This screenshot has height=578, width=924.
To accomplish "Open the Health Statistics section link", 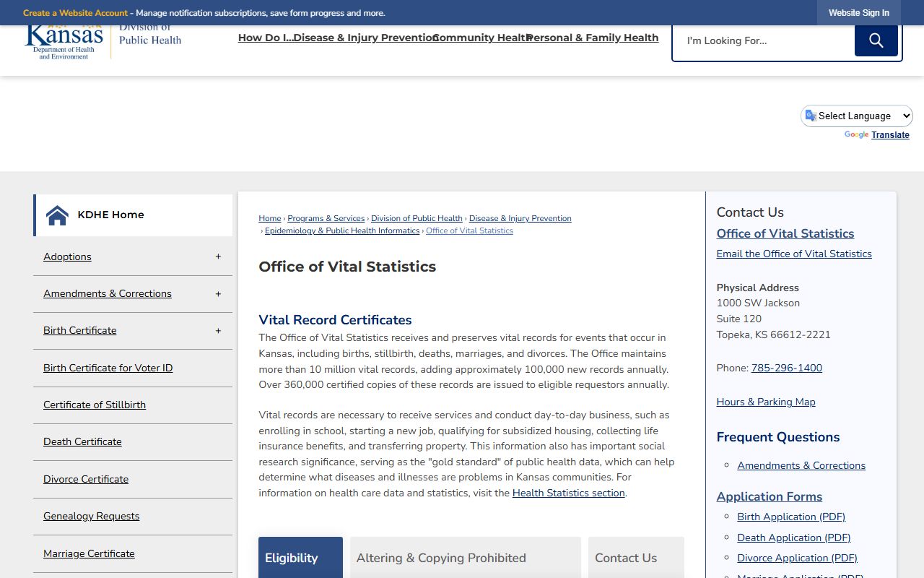I will coord(569,493).
